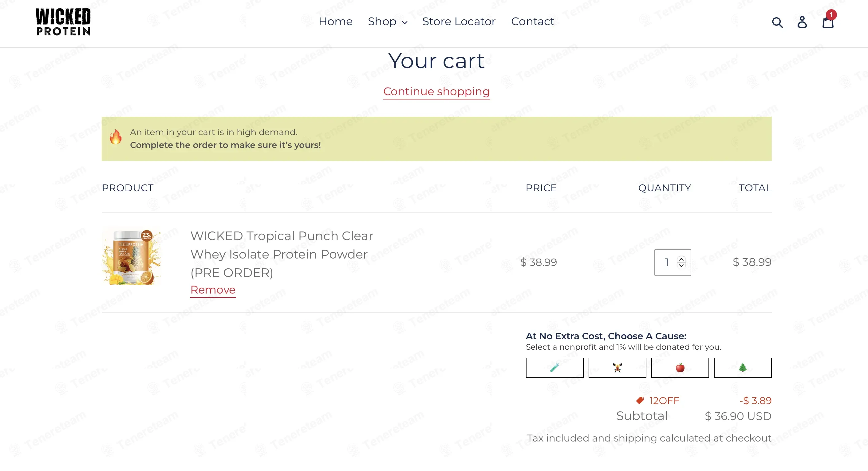868x471 pixels.
Task: Open the WICKED Tropical Punch product title
Action: tap(282, 254)
